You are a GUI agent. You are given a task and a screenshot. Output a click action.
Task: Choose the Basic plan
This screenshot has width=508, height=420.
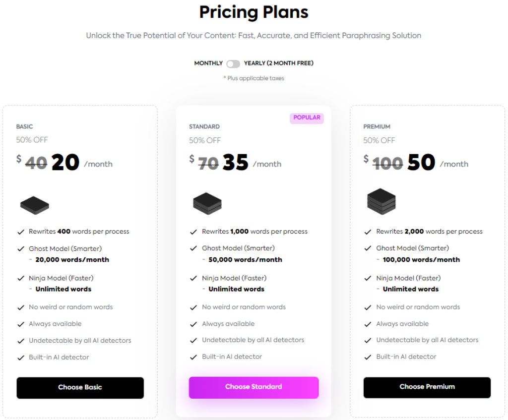pos(80,388)
